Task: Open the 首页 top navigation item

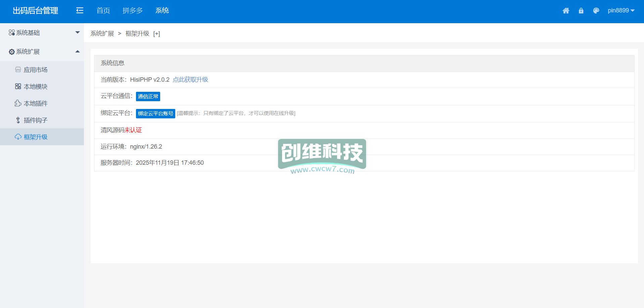Action: (103, 11)
